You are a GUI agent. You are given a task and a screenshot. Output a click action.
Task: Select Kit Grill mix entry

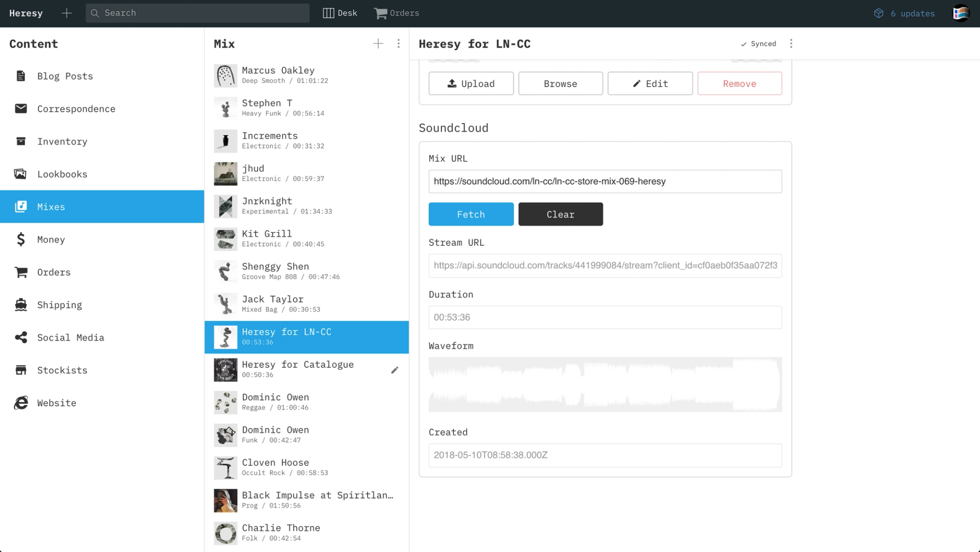[x=306, y=239]
